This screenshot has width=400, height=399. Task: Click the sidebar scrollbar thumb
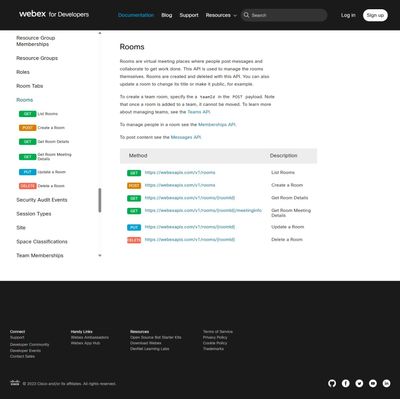(x=100, y=200)
